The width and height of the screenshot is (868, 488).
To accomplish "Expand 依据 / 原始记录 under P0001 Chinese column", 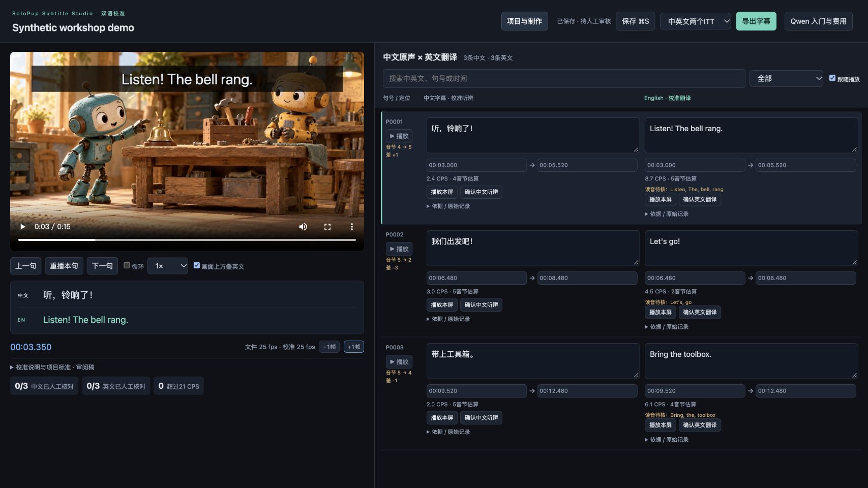I will [x=448, y=206].
